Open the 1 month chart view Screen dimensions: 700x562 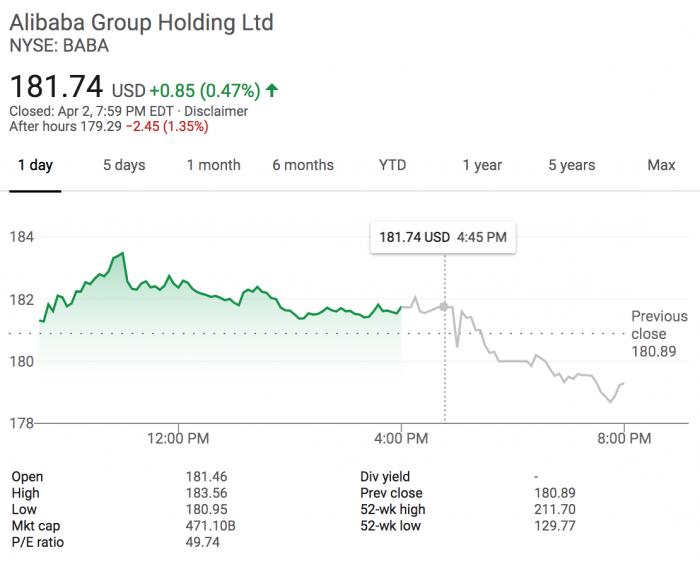[x=213, y=165]
